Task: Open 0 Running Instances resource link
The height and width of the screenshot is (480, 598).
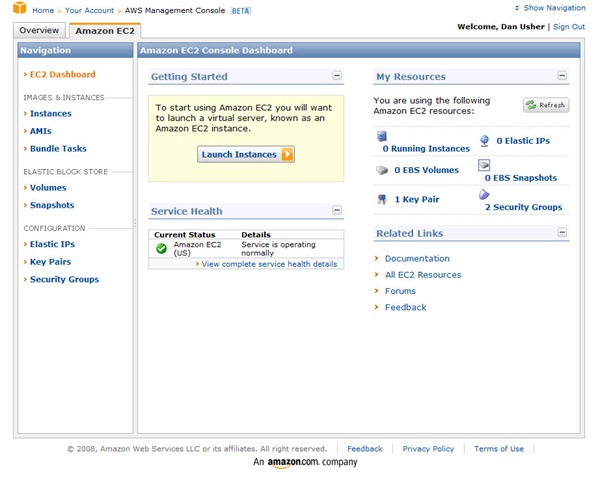Action: pyautogui.click(x=426, y=149)
